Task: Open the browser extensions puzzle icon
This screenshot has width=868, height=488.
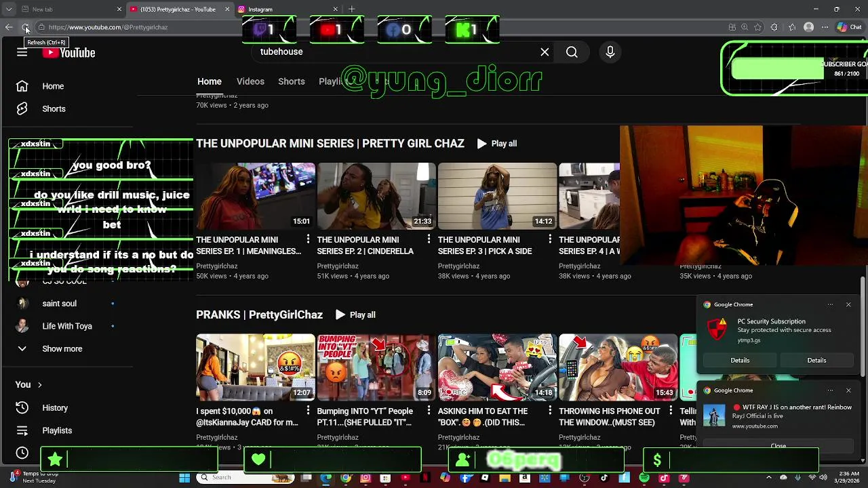Action: tap(774, 27)
